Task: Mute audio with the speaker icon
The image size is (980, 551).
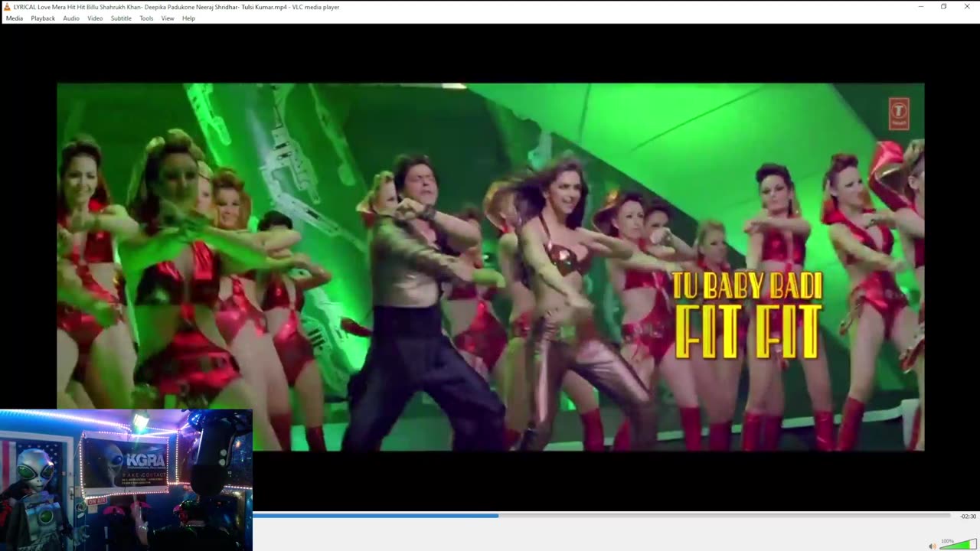Action: (x=932, y=546)
